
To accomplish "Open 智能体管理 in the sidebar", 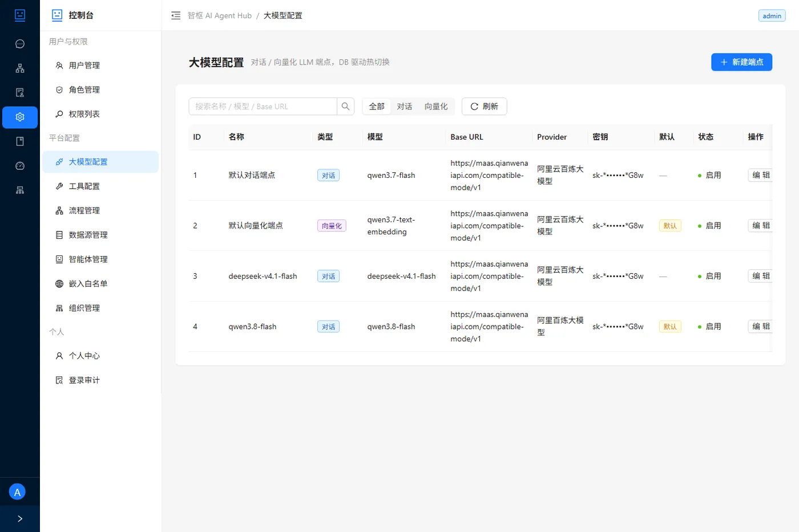I will (100, 259).
